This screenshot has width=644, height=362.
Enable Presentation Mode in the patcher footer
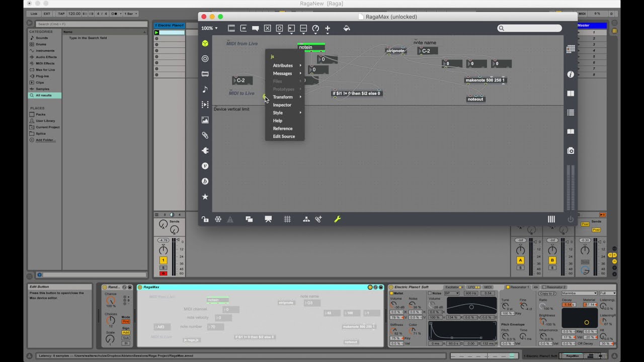coord(268,219)
